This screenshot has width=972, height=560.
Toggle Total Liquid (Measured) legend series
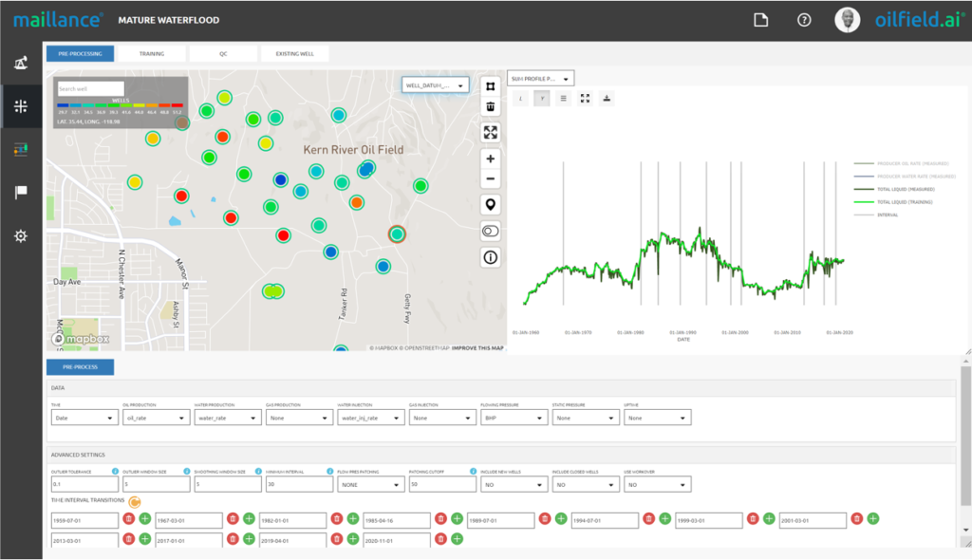point(894,189)
